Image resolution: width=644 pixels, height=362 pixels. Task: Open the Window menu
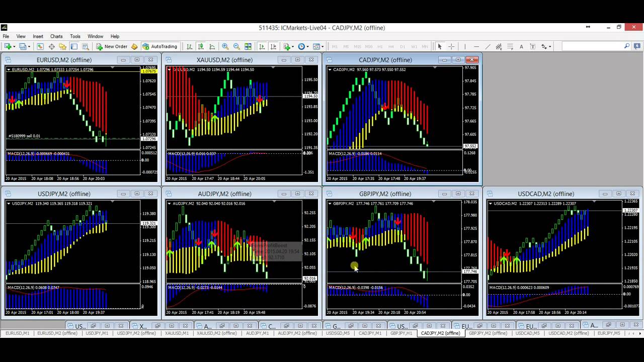(x=96, y=36)
